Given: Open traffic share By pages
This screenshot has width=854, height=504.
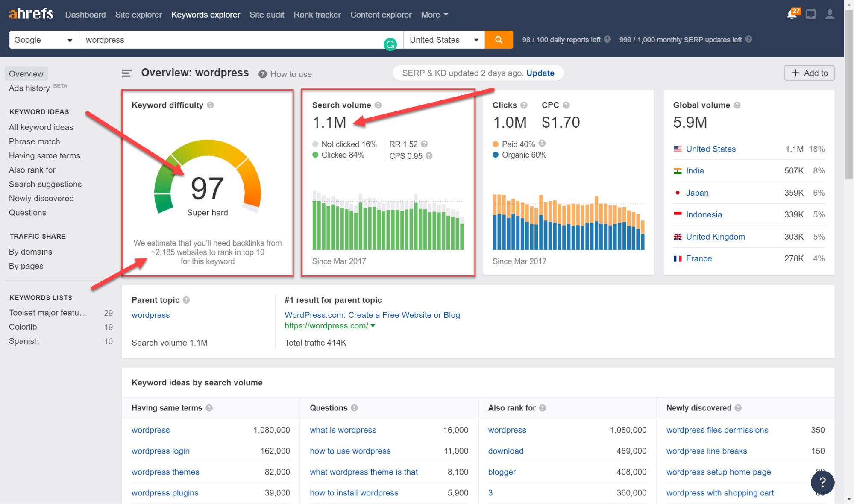Looking at the screenshot, I should pyautogui.click(x=26, y=266).
